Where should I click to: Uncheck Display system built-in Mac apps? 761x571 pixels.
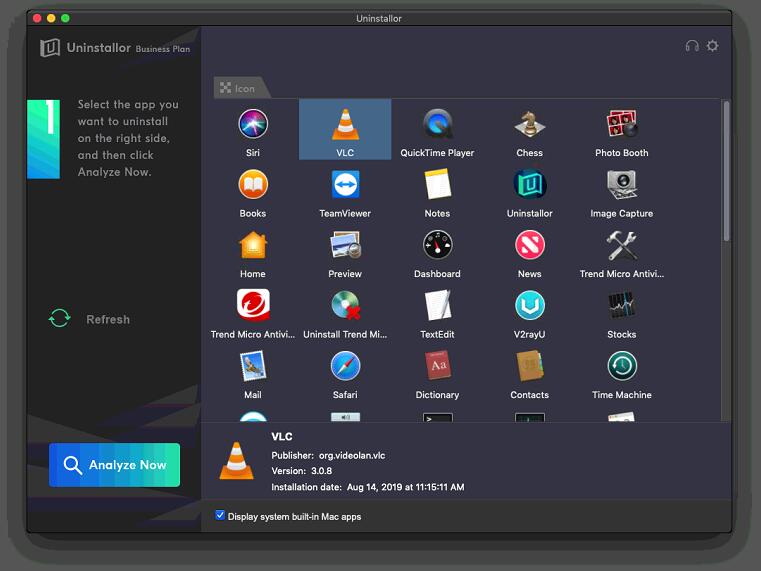220,515
